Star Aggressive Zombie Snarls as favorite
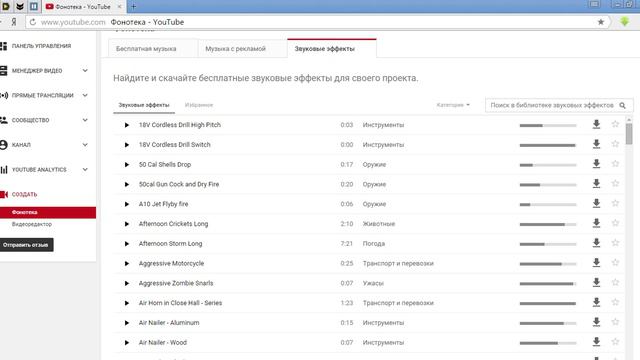This screenshot has height=360, width=640. coord(615,282)
